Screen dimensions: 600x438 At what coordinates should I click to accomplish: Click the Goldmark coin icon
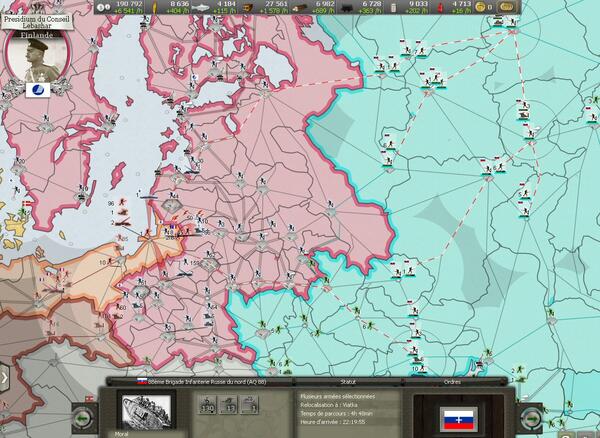coord(480,7)
